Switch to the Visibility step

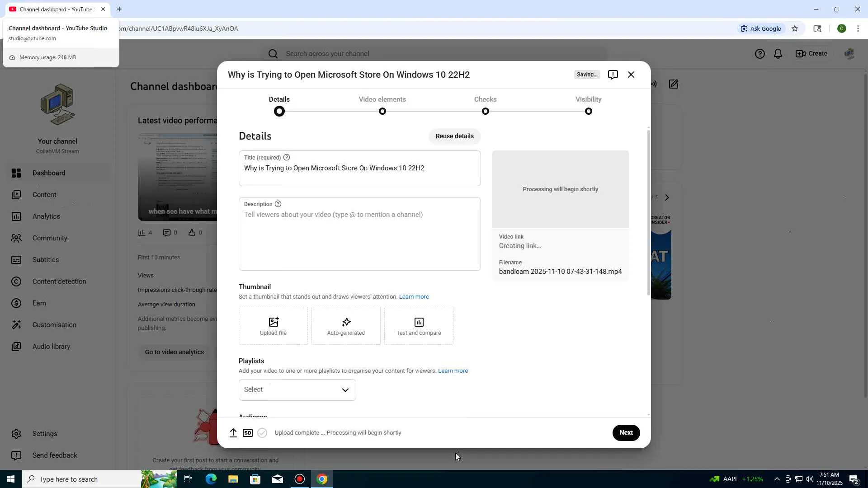(588, 105)
